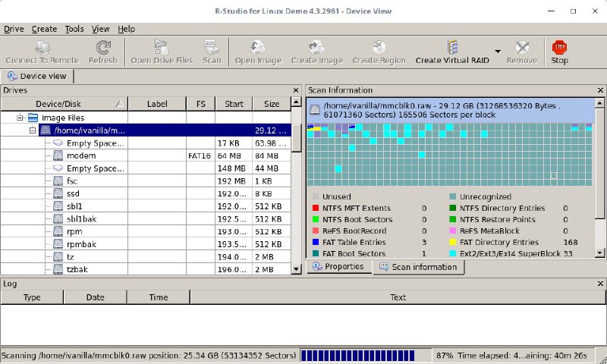Open the Create Virtual RAID dropdown arrow
Image resolution: width=607 pixels, height=364 pixels.
coord(498,51)
